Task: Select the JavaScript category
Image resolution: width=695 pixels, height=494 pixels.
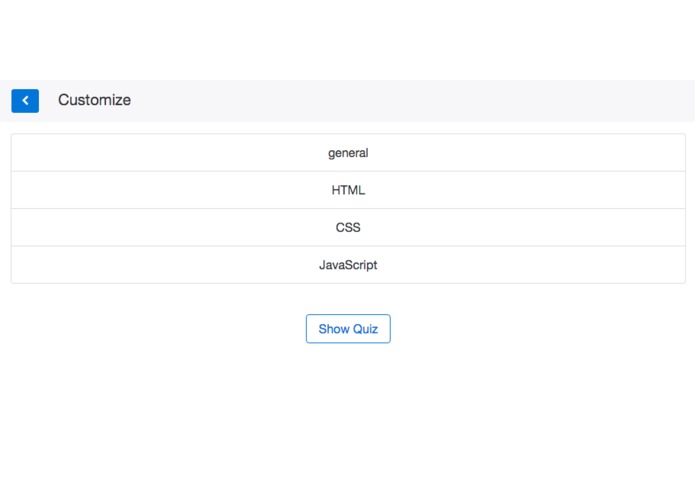Action: (348, 265)
